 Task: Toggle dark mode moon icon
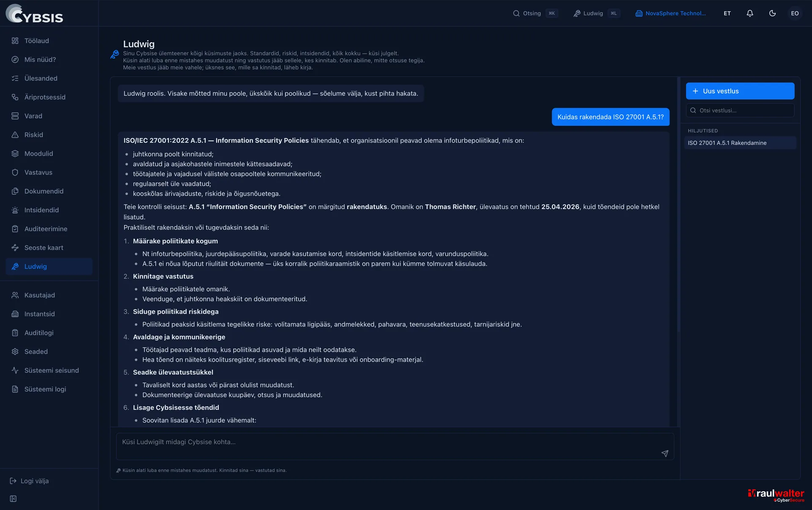pyautogui.click(x=772, y=14)
